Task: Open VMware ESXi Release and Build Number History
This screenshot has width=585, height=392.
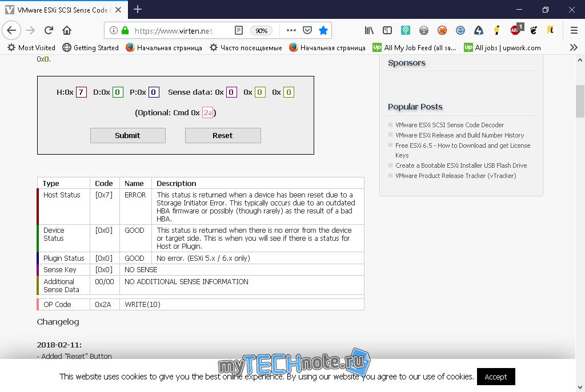Action: [x=459, y=135]
